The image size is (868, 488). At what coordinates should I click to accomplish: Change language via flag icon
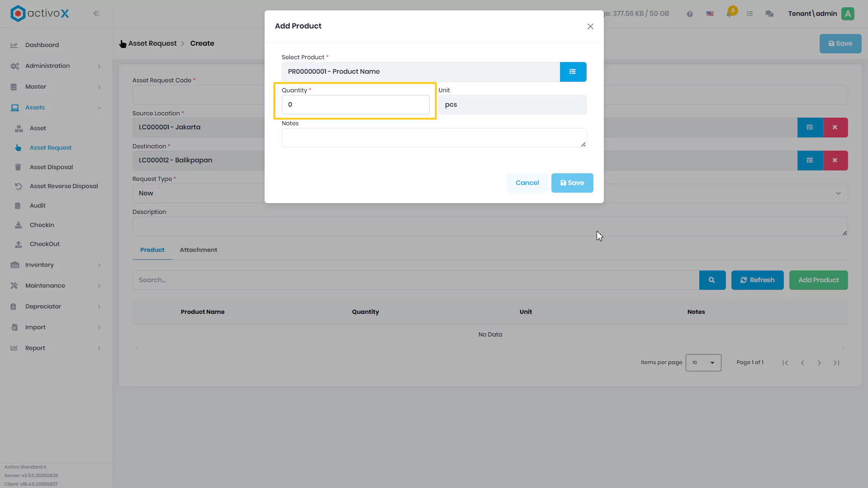[x=710, y=14]
